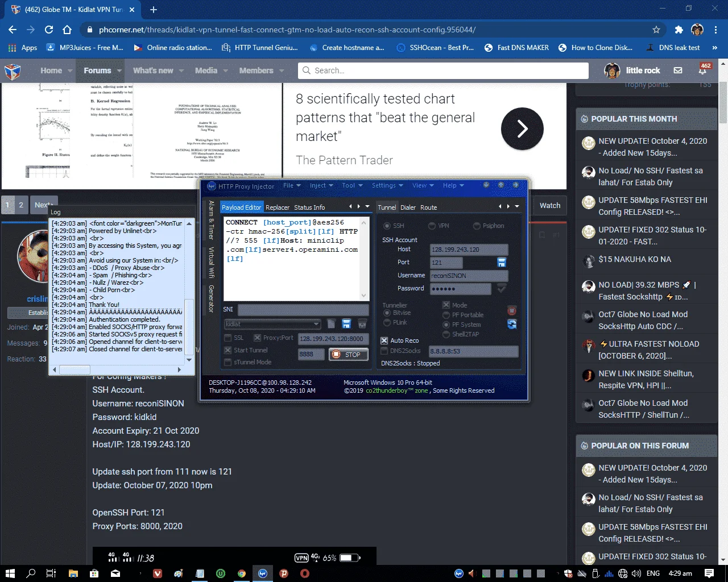The width and height of the screenshot is (728, 582).
Task: Click the Microsoft Store taskbar icon
Action: (x=94, y=573)
